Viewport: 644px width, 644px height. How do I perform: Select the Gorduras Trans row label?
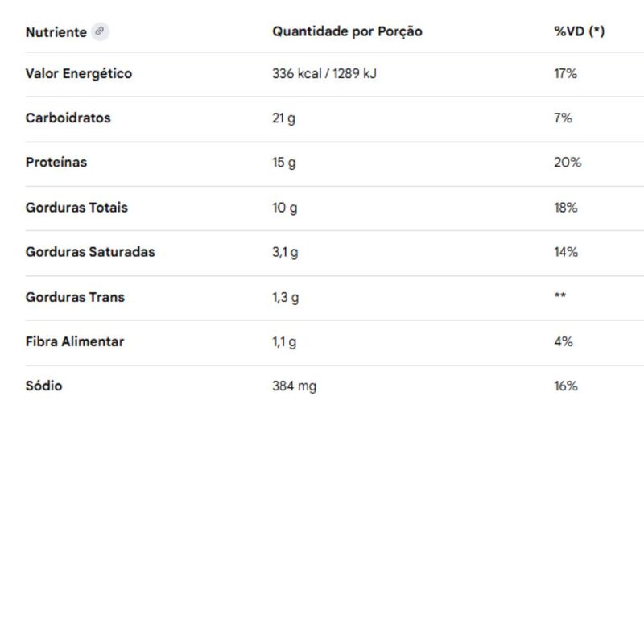[75, 296]
